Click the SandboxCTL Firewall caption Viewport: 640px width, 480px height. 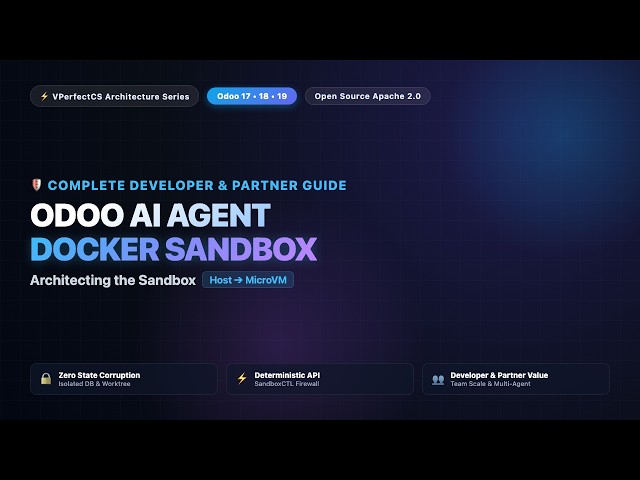[287, 384]
